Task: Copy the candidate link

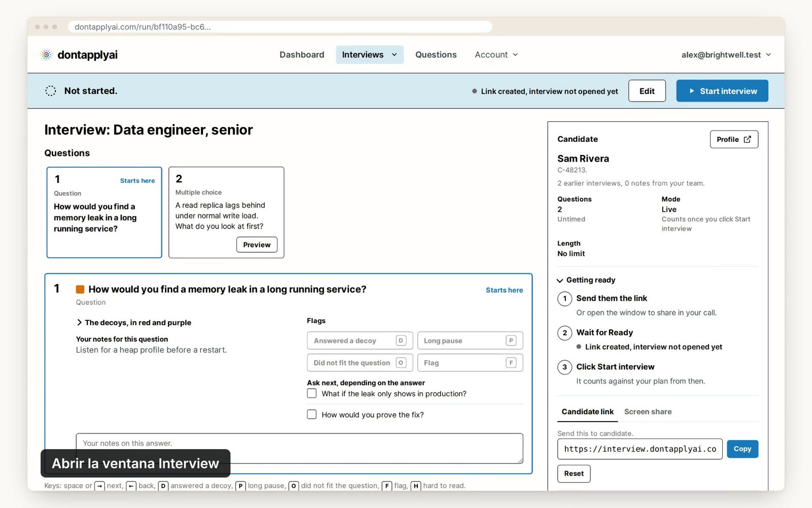Action: 742,449
